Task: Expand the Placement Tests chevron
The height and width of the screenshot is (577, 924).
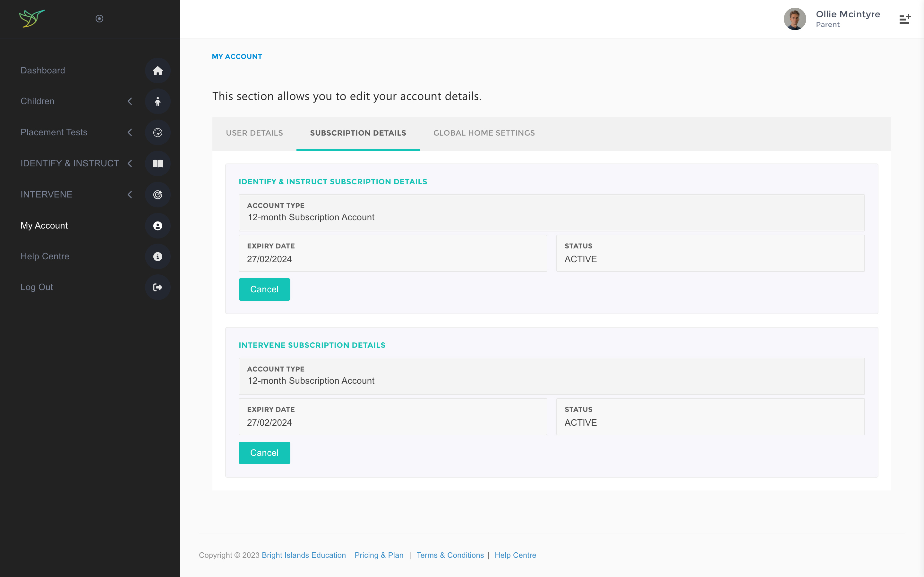Action: (130, 132)
